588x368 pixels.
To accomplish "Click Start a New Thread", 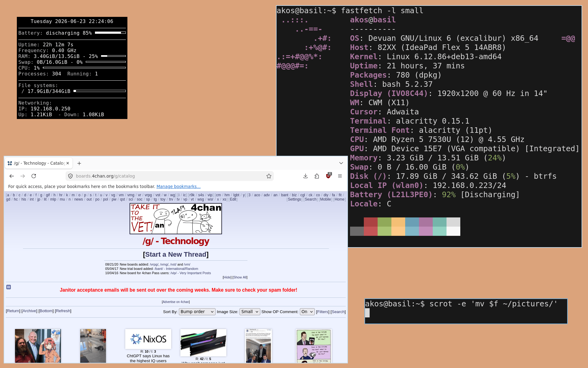I will pos(176,255).
